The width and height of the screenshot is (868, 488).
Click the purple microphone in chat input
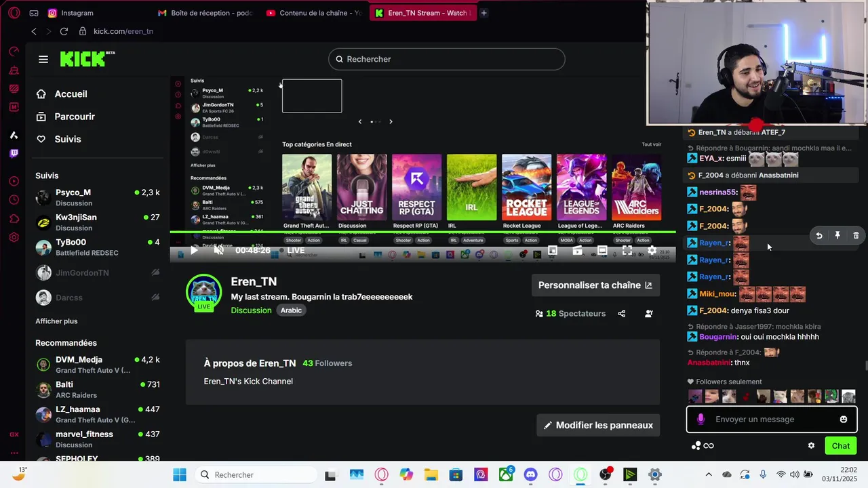coord(701,420)
